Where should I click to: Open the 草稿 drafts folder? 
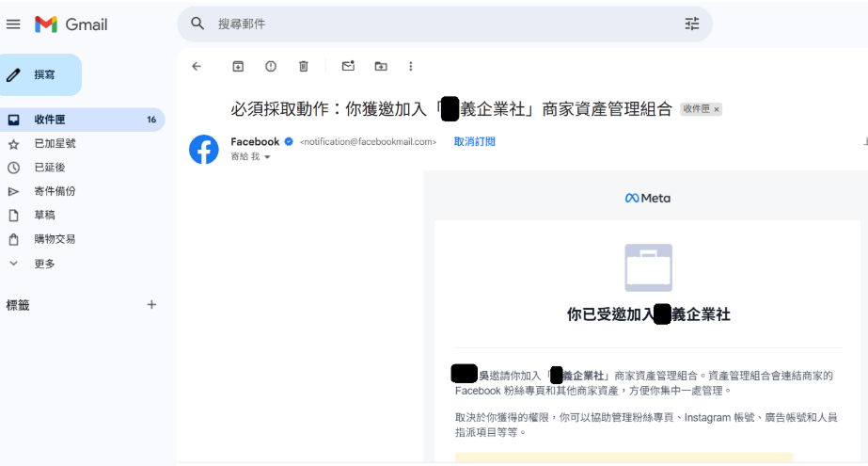click(x=44, y=215)
